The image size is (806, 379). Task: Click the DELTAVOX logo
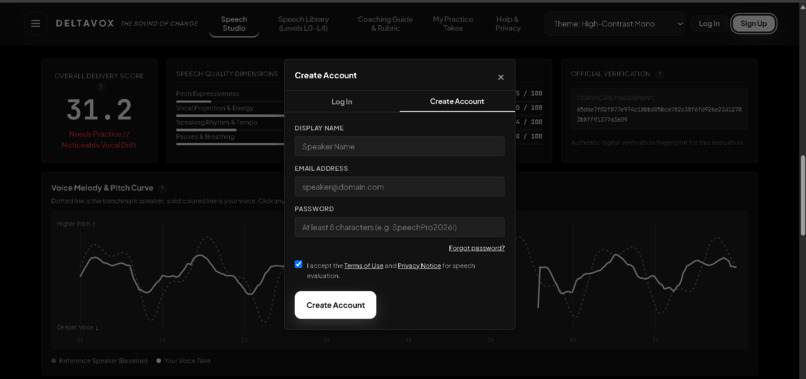tap(85, 24)
